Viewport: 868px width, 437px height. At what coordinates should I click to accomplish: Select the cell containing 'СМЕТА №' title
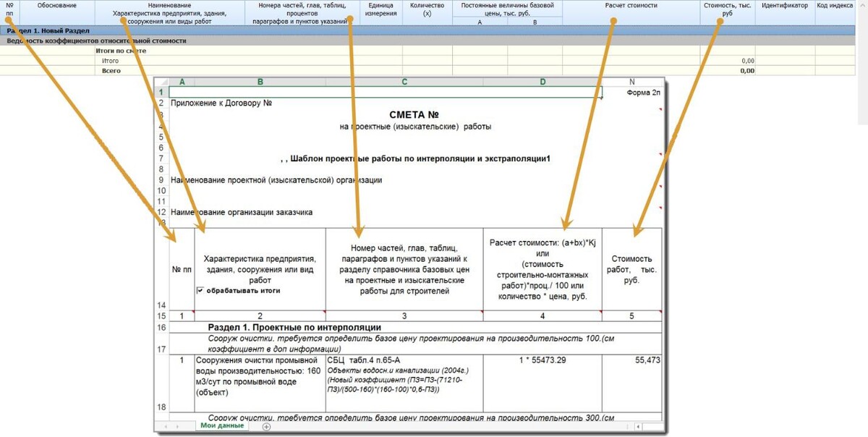click(x=414, y=114)
